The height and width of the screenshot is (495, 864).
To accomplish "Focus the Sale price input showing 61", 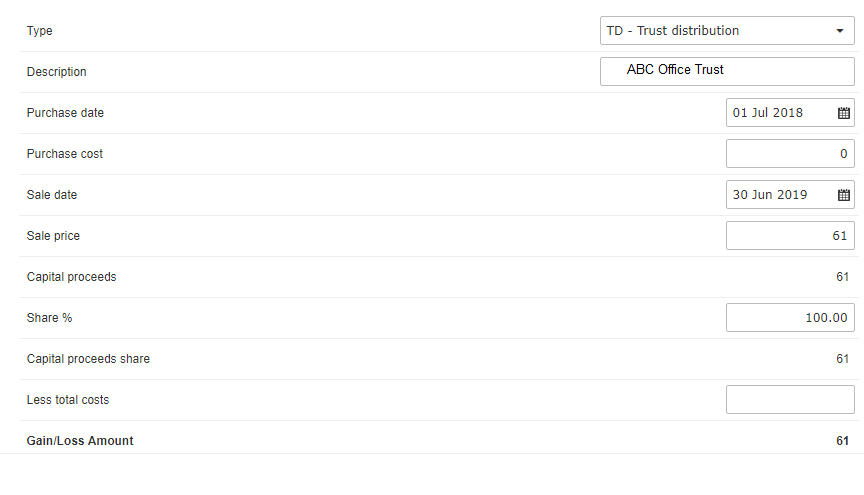I will 790,235.
